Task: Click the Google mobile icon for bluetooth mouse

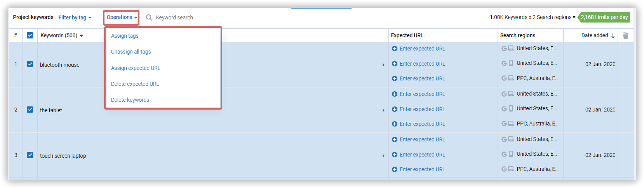Action: click(507, 63)
